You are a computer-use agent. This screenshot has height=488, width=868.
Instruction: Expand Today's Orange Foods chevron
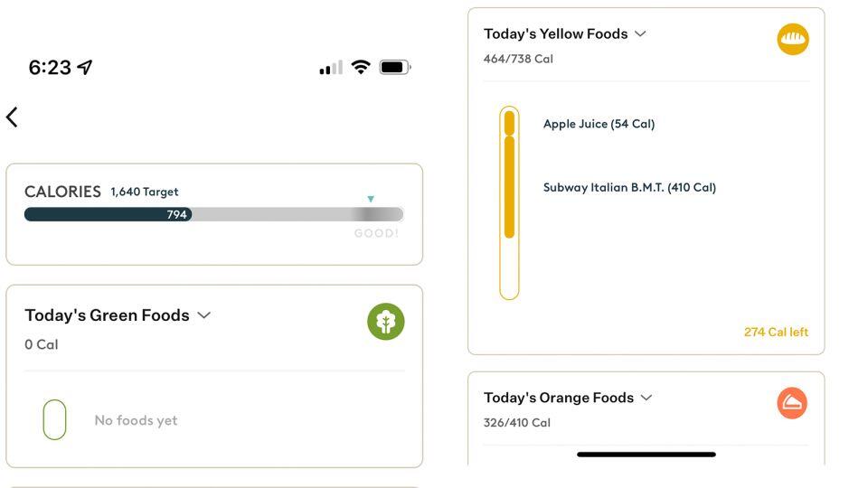[646, 398]
